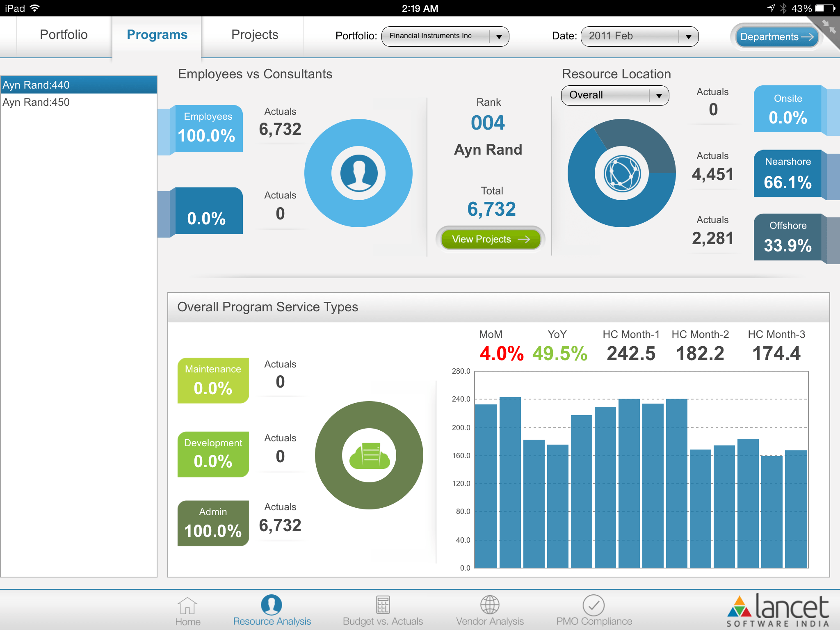Tap the Nearshore 66.1% color tile
The height and width of the screenshot is (630, 840).
pos(787,174)
